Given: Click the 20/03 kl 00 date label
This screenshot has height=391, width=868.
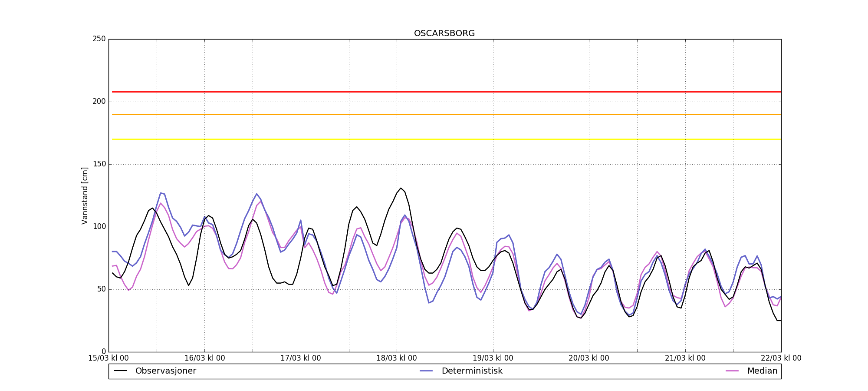Looking at the screenshot, I should click(x=589, y=358).
